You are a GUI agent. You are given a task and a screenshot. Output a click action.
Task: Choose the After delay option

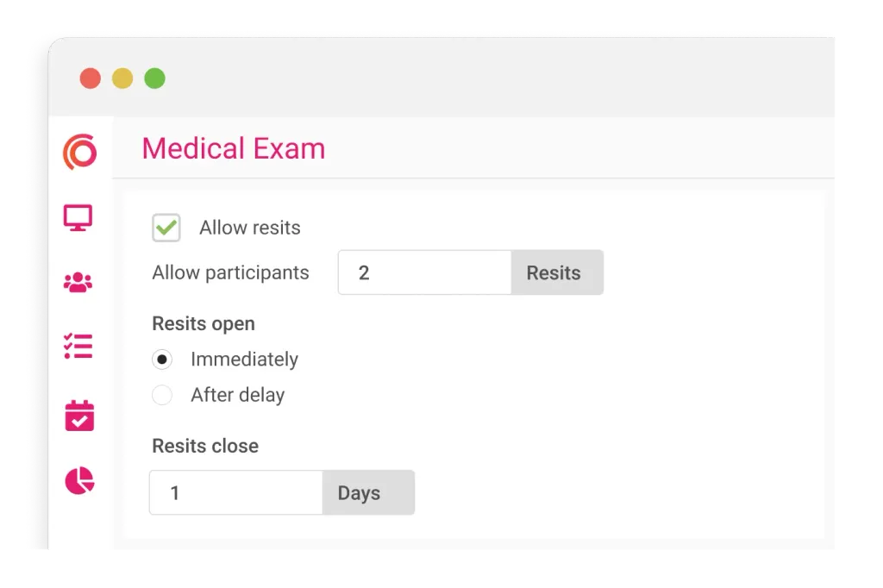click(162, 395)
